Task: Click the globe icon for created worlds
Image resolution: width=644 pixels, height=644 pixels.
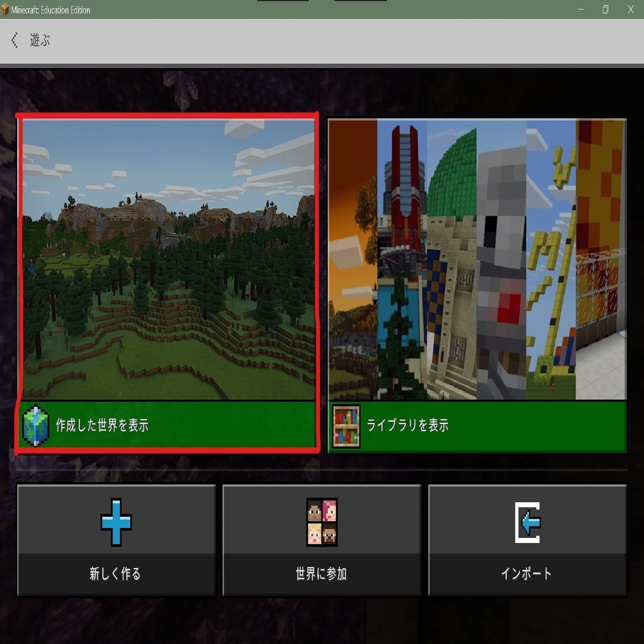Action: click(x=36, y=425)
